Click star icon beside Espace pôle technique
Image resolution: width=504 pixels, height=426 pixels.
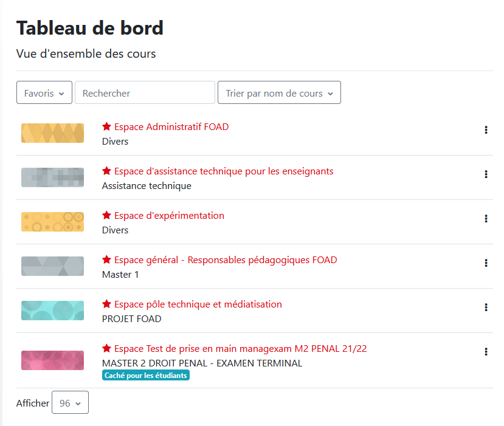pos(107,304)
